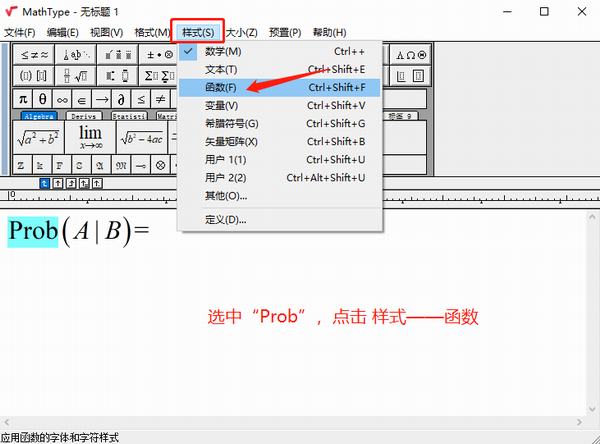
Task: Insert the infinity symbol
Action: (x=62, y=100)
